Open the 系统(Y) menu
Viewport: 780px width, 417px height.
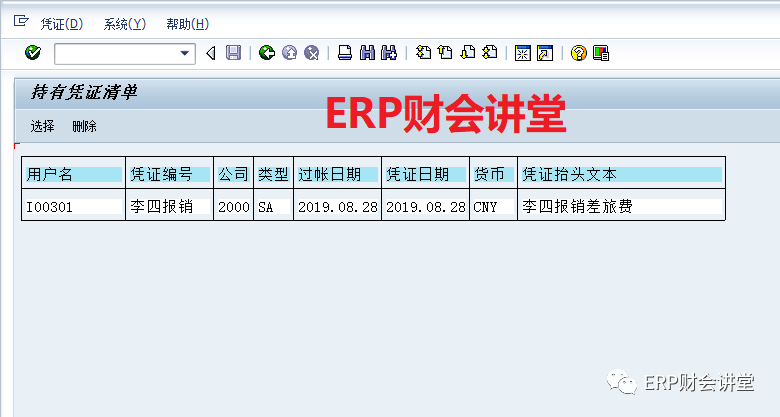pyautogui.click(x=124, y=24)
